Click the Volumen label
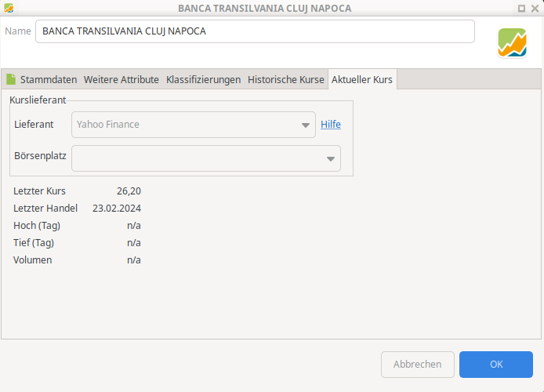 (33, 260)
